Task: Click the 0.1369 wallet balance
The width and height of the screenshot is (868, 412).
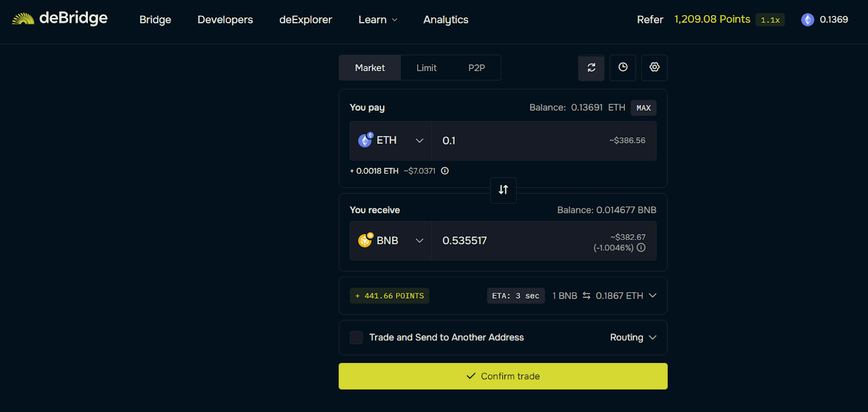Action: (834, 20)
